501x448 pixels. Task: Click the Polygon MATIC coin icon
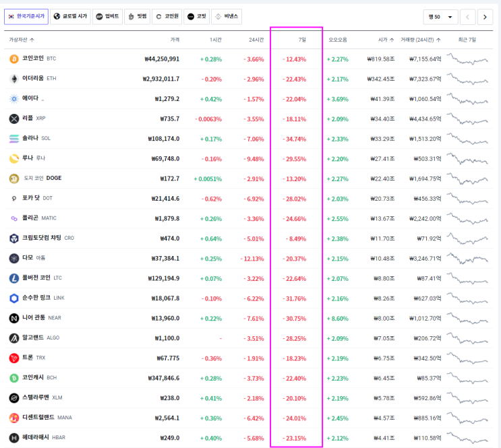[x=13, y=219]
